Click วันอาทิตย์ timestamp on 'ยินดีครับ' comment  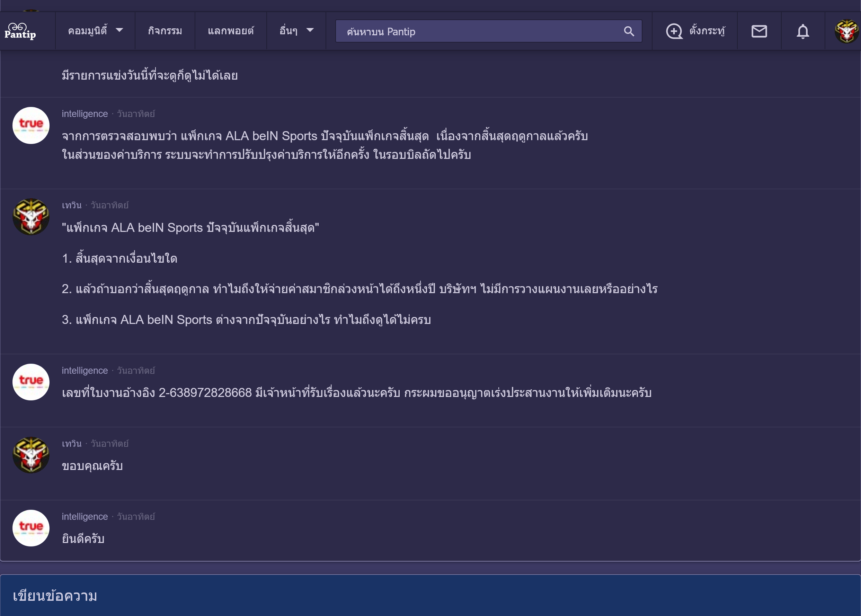[x=136, y=517]
